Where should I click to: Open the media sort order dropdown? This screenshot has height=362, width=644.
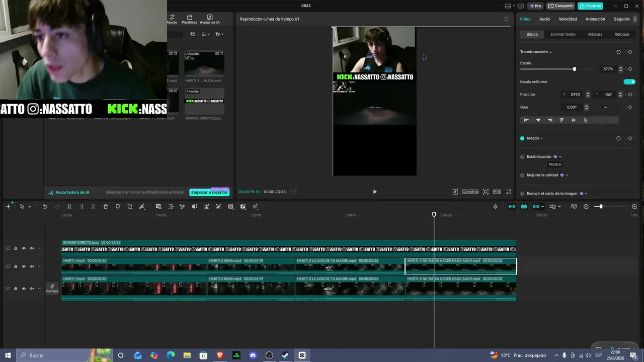coord(205,34)
